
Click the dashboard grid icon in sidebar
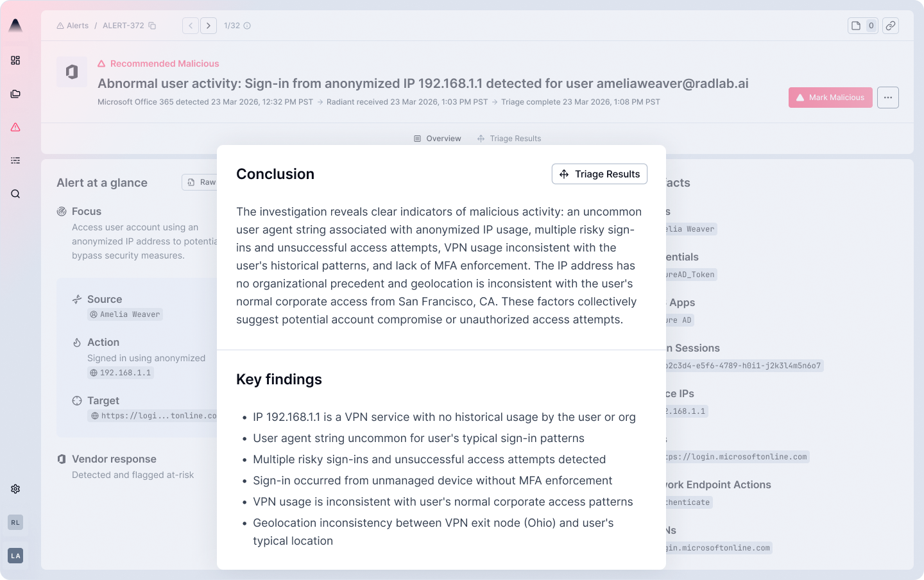pos(15,60)
